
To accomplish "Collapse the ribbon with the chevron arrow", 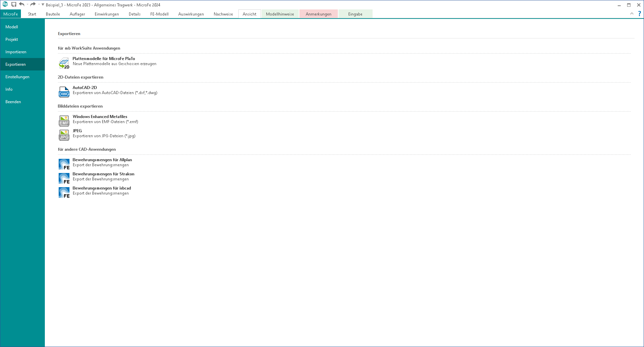I will click(x=632, y=13).
